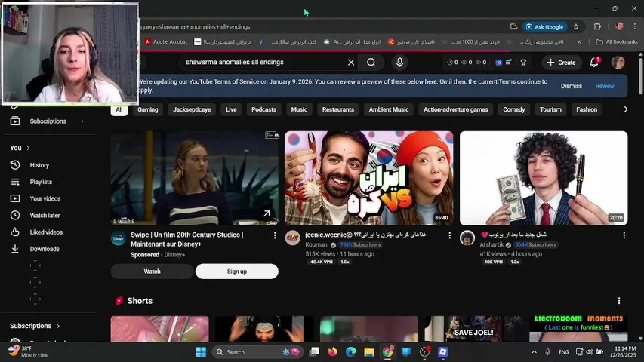Open Kouman channel avatar
Image resolution: width=644 pixels, height=362 pixels.
tap(293, 238)
